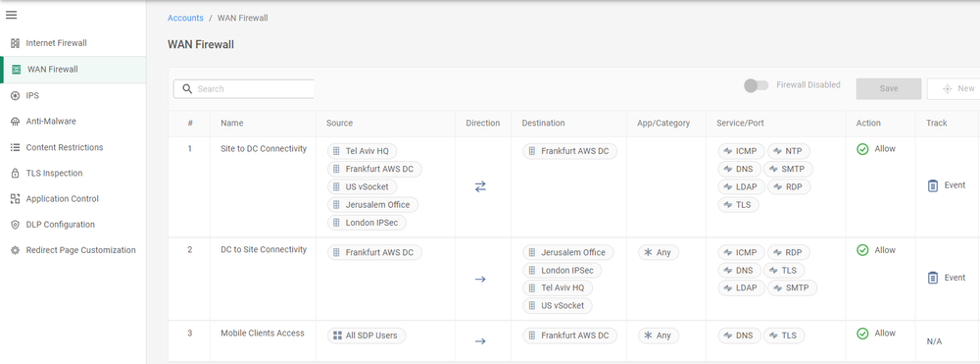Click rule name Site to DC Connectivity

pyautogui.click(x=264, y=149)
